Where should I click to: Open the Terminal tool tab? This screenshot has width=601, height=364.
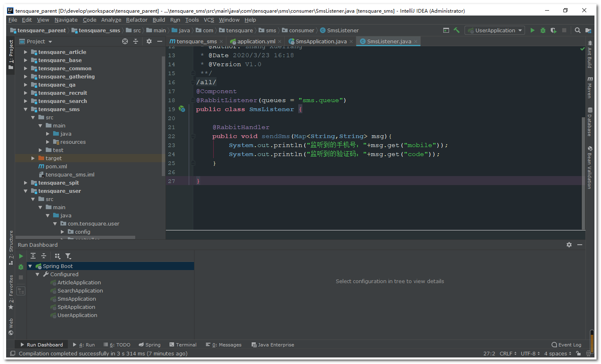click(183, 345)
